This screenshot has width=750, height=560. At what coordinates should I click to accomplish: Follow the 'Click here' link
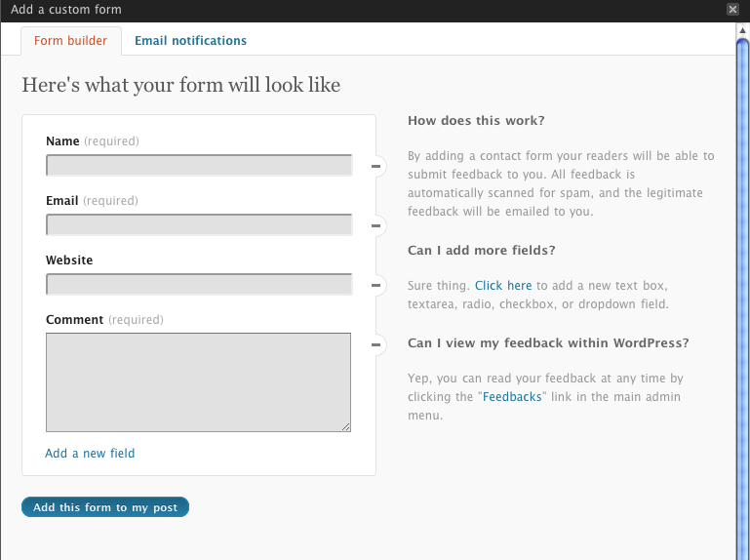tap(503, 286)
